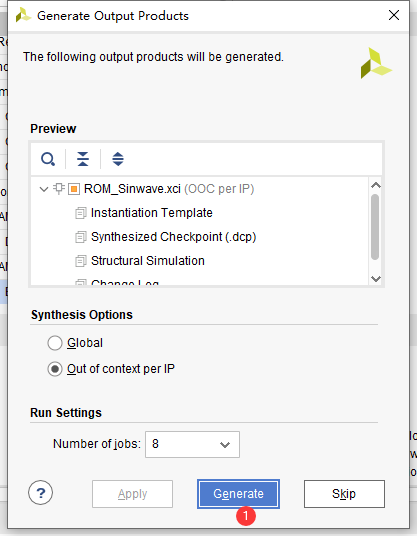Click the search icon in Preview toolbar

[48, 159]
